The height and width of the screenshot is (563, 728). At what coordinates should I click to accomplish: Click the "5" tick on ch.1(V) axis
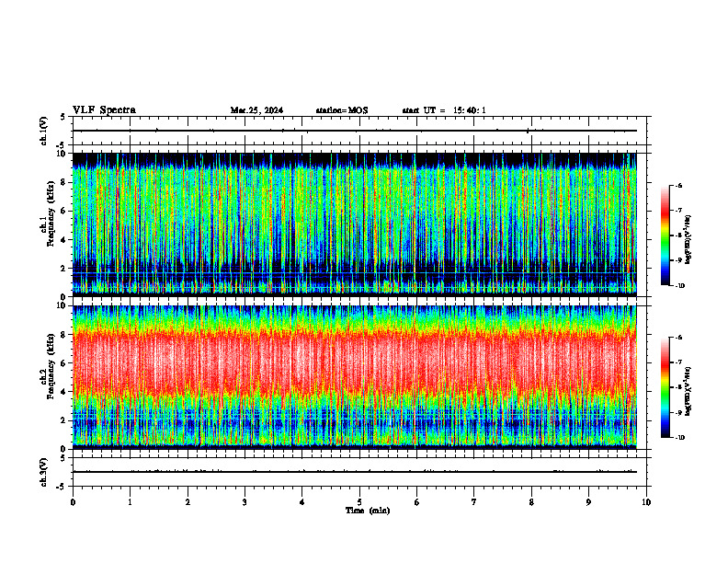coord(64,117)
